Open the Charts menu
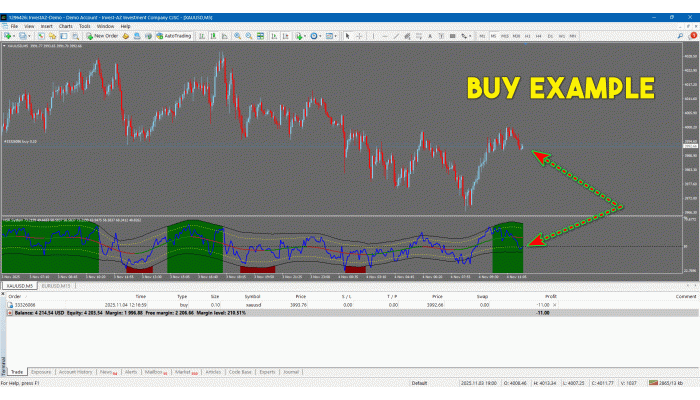The width and height of the screenshot is (700, 400). tap(63, 26)
